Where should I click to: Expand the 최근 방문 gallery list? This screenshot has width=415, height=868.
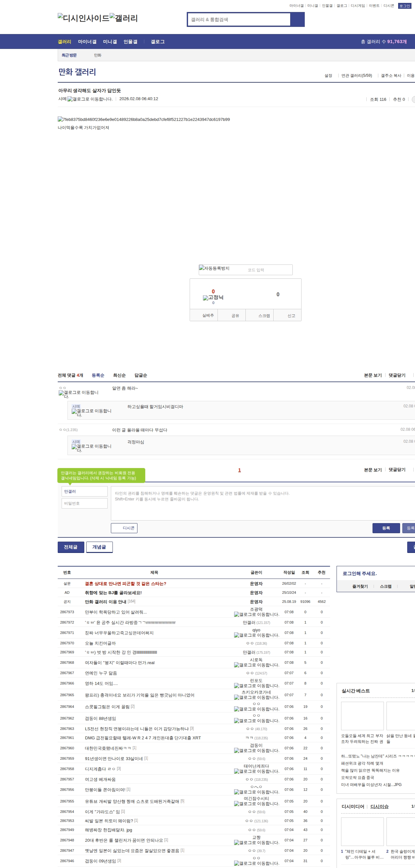(69, 55)
